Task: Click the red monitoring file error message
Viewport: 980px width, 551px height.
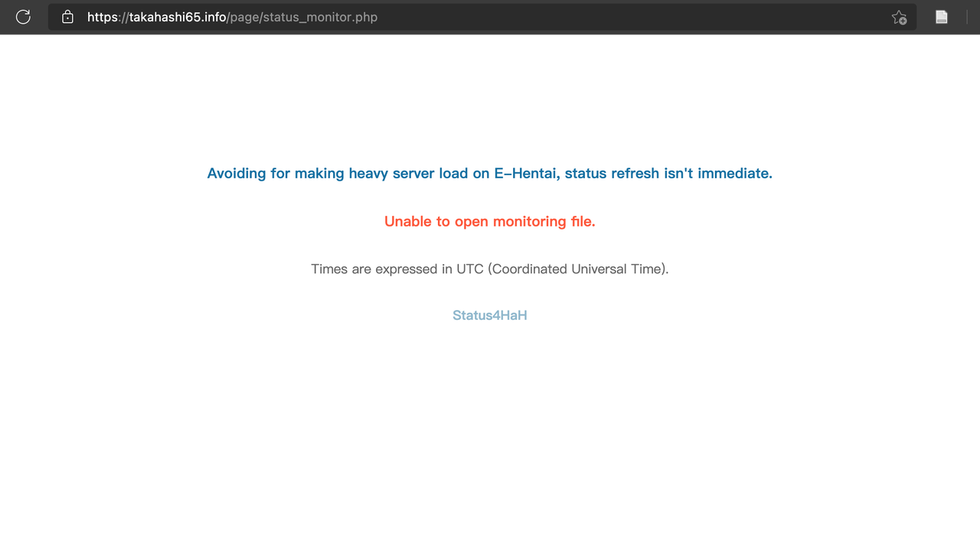Action: pyautogui.click(x=489, y=221)
